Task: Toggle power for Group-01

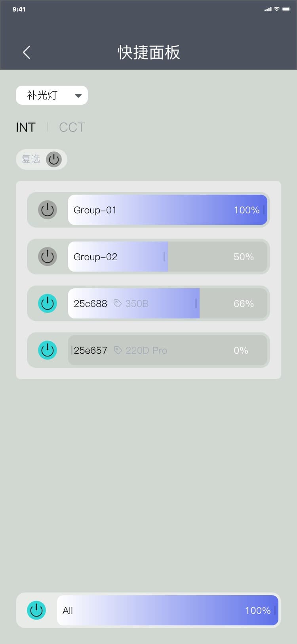Action: click(48, 210)
